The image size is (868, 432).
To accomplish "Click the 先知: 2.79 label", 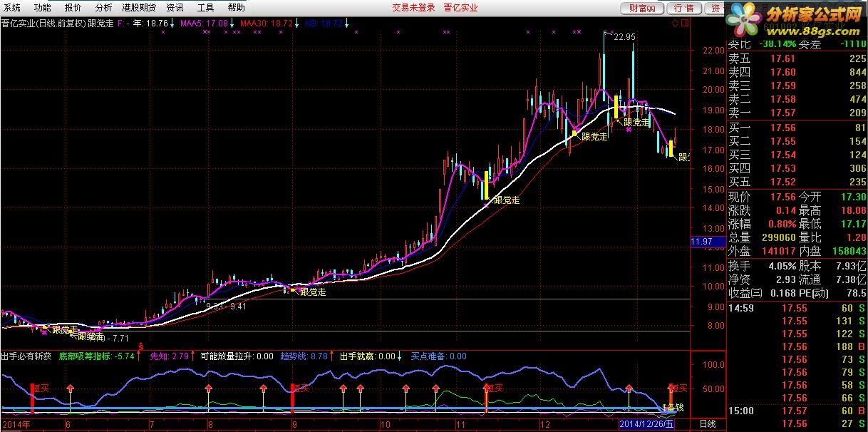I will 168,356.
